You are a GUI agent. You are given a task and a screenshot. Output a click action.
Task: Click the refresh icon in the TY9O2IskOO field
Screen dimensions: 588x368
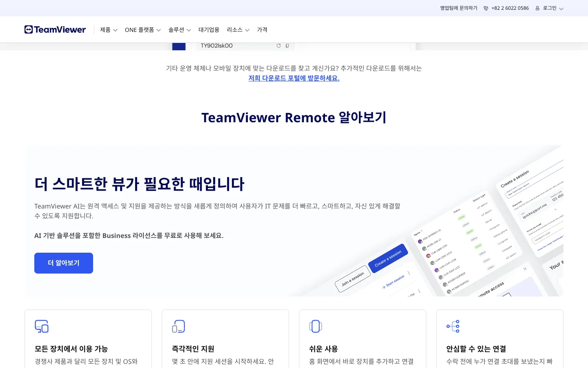(x=278, y=46)
